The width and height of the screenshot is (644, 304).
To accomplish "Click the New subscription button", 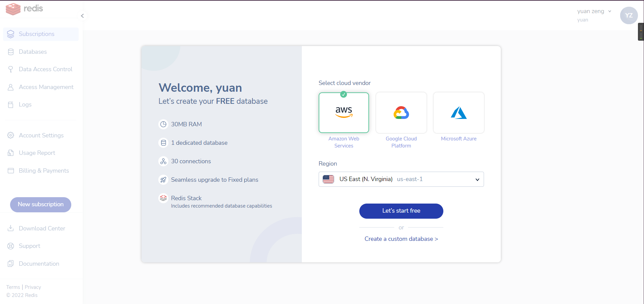I will (41, 205).
